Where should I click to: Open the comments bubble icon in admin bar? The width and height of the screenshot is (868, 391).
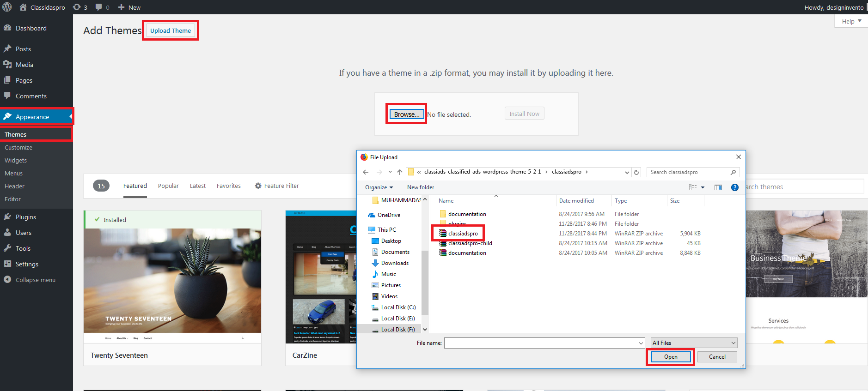(x=98, y=7)
